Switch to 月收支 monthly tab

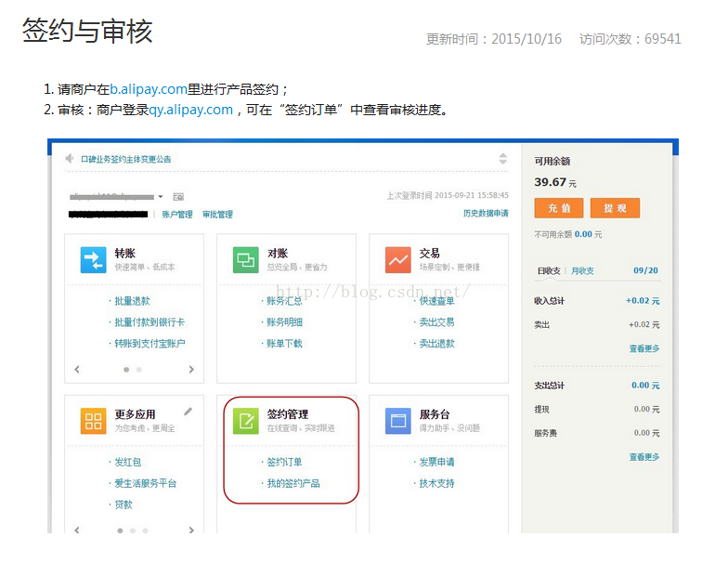582,271
